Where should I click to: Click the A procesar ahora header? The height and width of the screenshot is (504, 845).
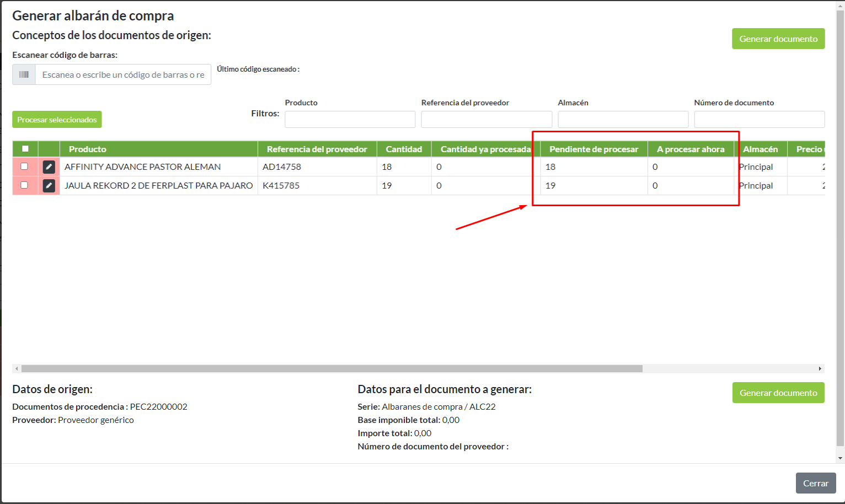pyautogui.click(x=690, y=149)
